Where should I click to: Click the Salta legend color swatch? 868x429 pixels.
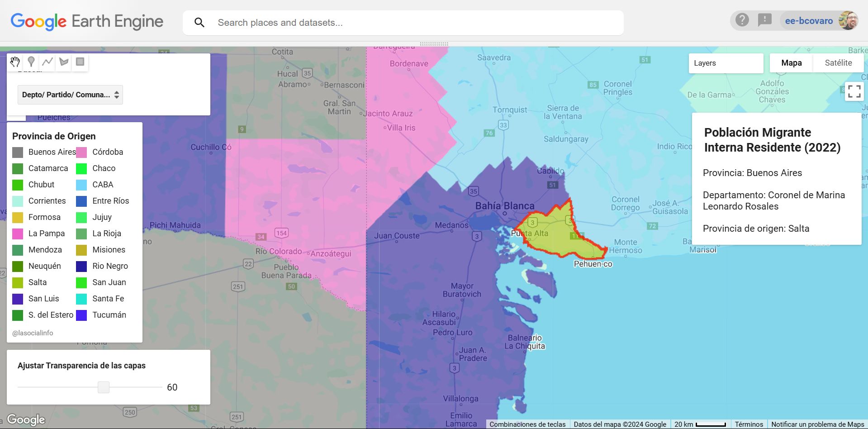pos(18,283)
